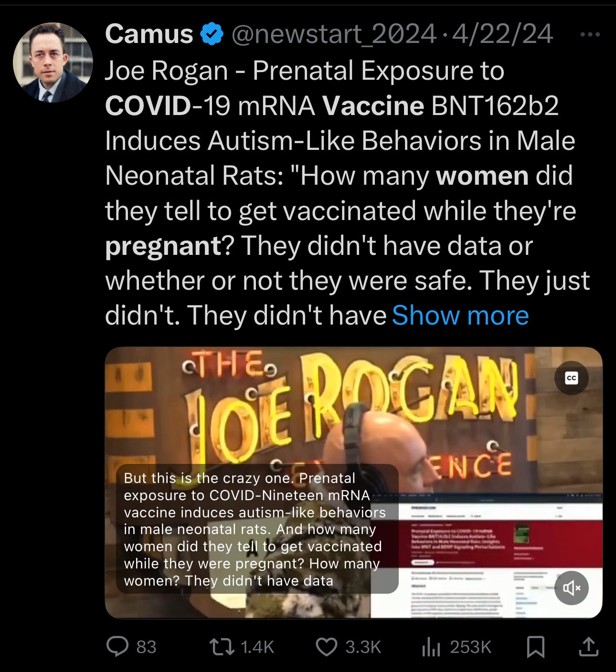Click the reply speech bubble icon

[x=117, y=647]
